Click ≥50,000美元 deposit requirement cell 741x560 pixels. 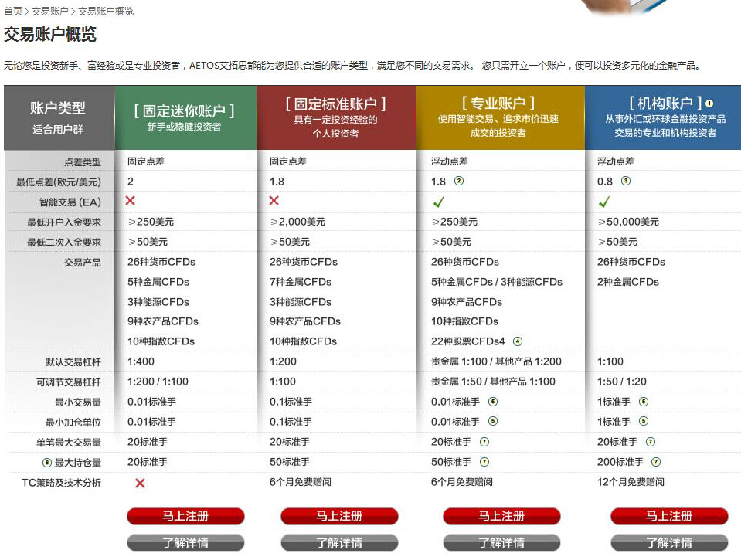coord(628,222)
